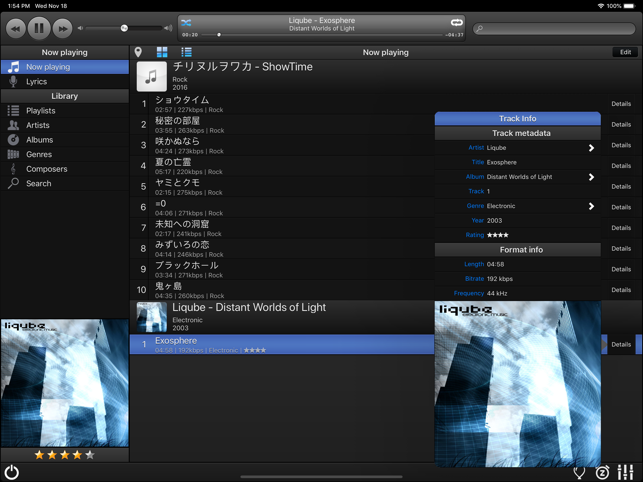Screen dimensions: 643x482
Task: Mute using the low volume speaker icon
Action: [80, 28]
